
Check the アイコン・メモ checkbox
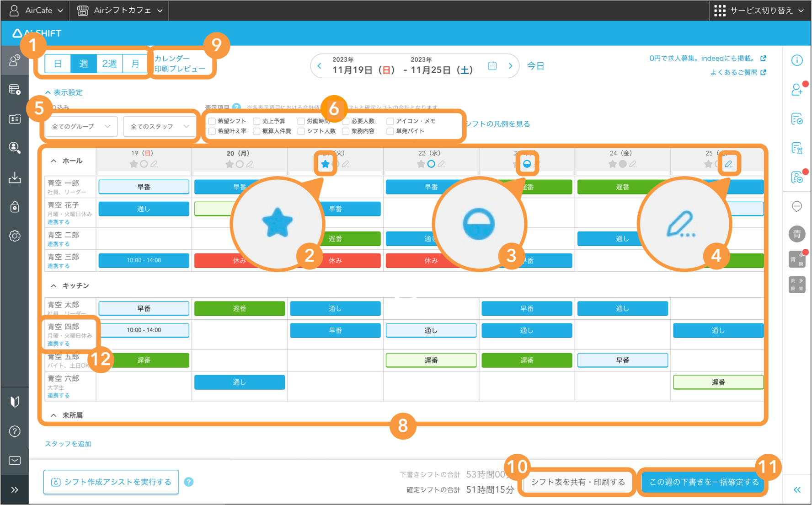pyautogui.click(x=390, y=121)
